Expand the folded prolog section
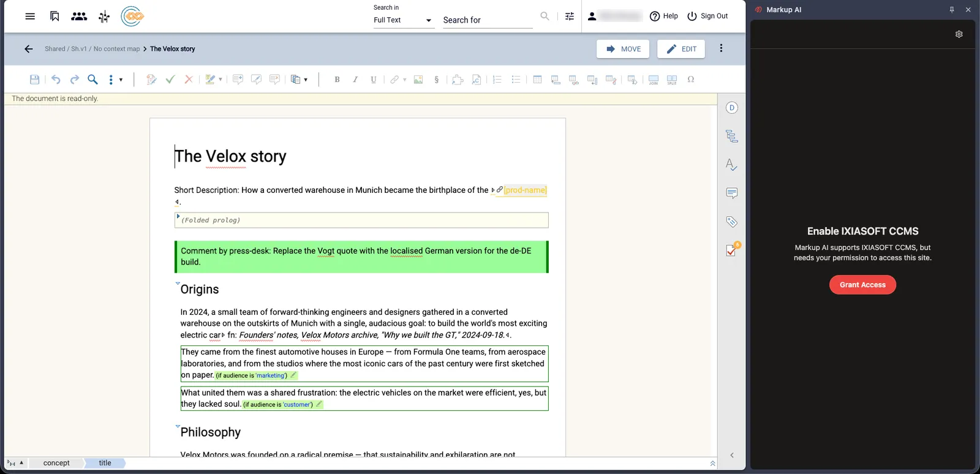980x474 pixels. tap(178, 216)
